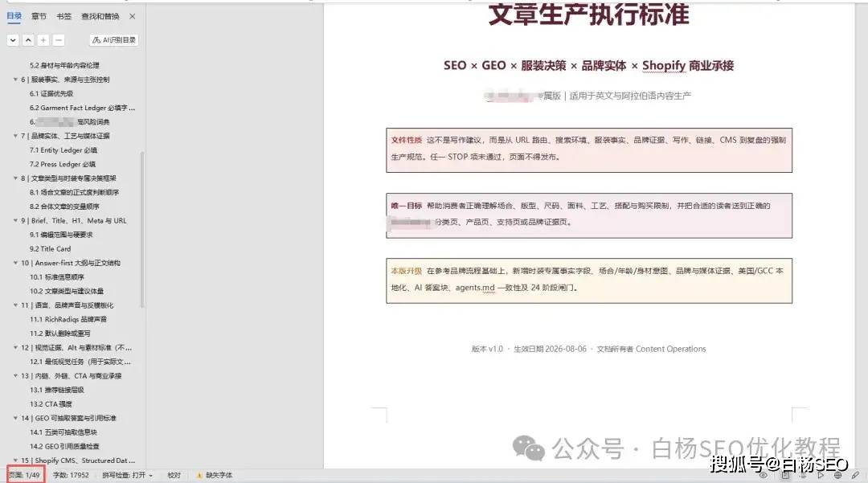Go to heading 14.2 GEO 引用质量检查

(65, 447)
